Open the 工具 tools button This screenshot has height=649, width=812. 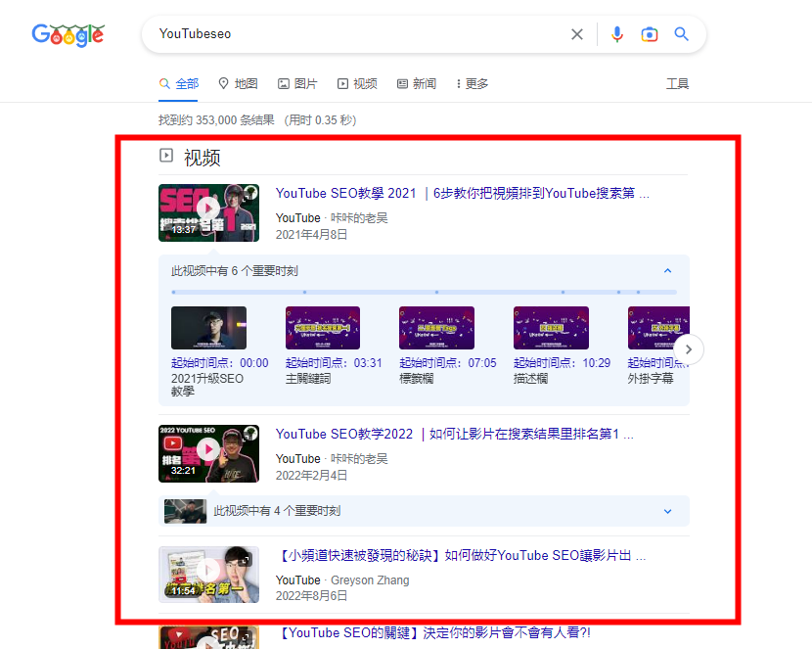[x=677, y=84]
